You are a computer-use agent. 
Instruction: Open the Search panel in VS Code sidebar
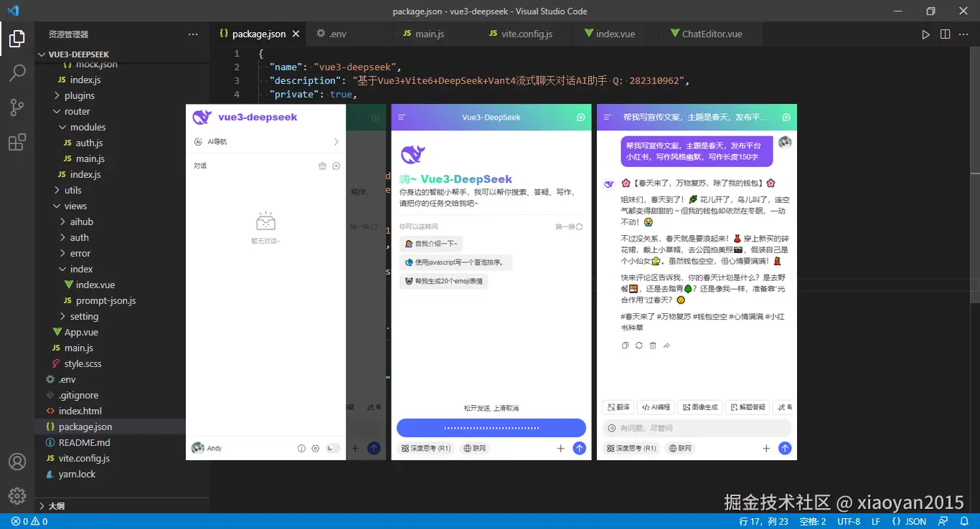pyautogui.click(x=17, y=72)
